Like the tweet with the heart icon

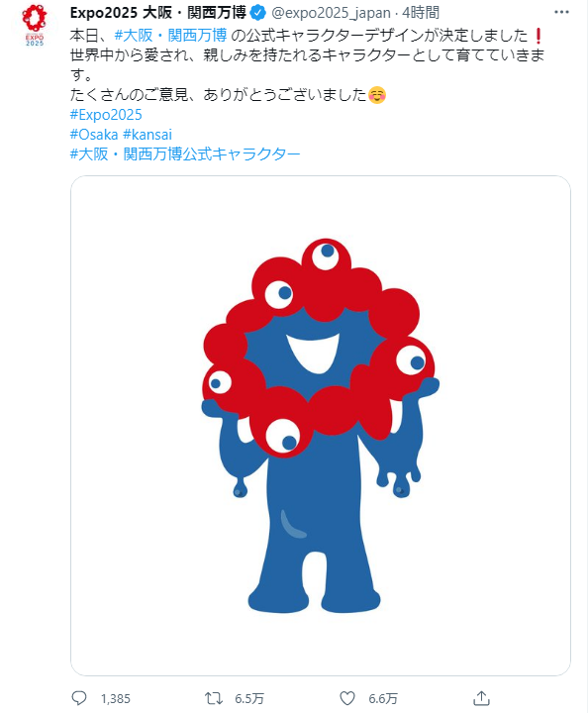point(347,698)
